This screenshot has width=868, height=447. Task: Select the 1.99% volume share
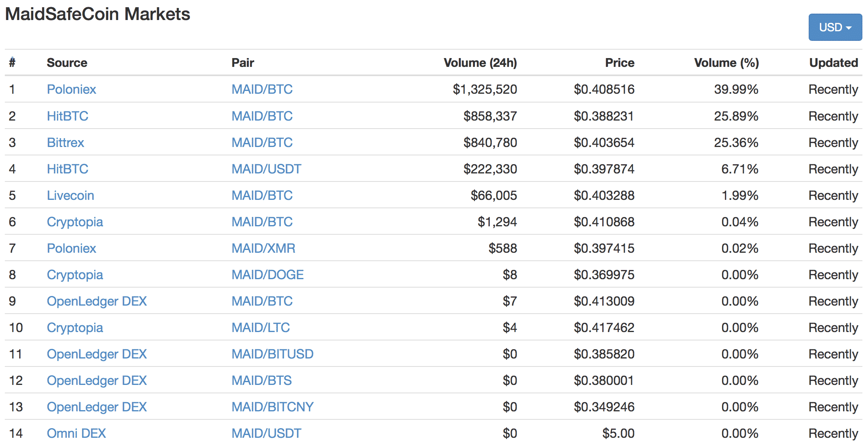point(740,195)
